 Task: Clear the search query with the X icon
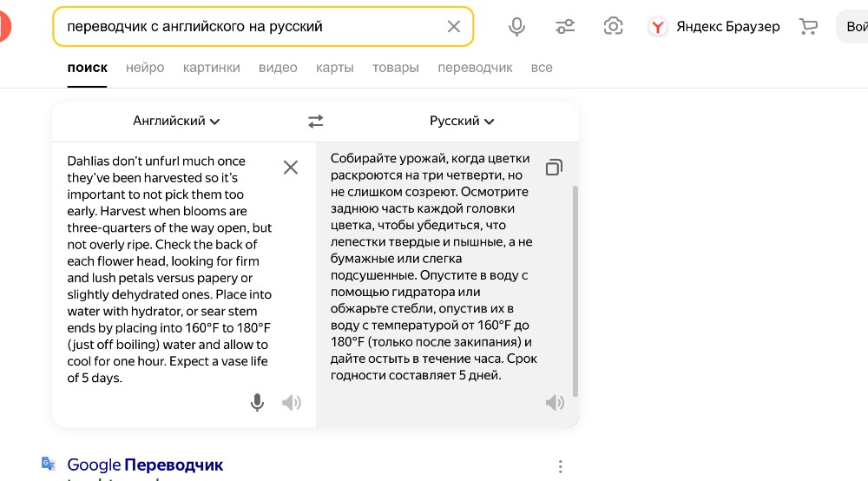coord(453,27)
